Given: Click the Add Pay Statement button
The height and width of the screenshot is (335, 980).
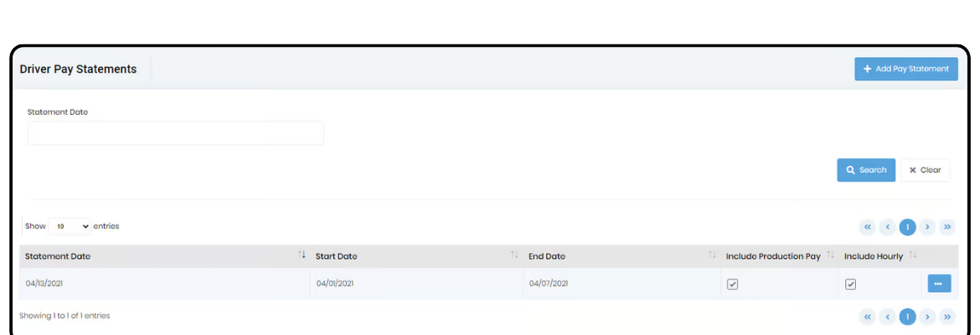Looking at the screenshot, I should tap(905, 69).
